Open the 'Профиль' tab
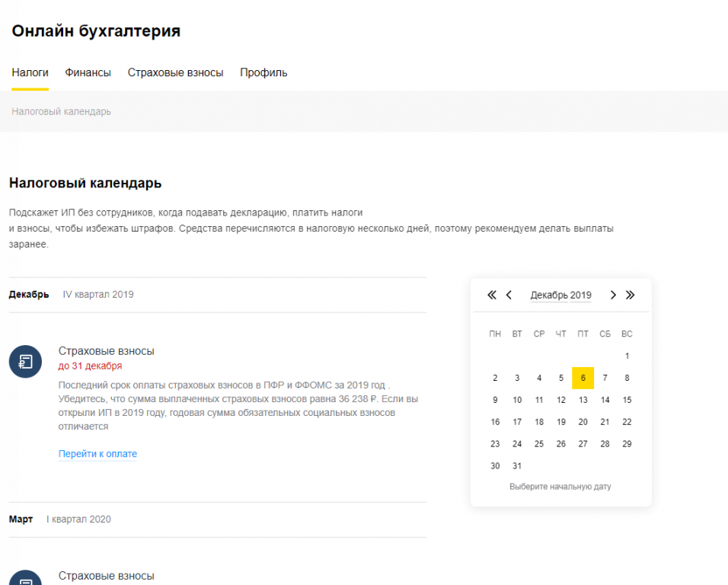The height and width of the screenshot is (585, 728). [x=263, y=73]
